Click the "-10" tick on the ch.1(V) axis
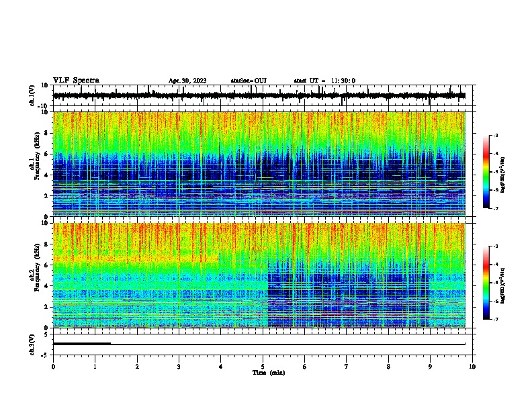This screenshot has width=532, height=411. pyautogui.click(x=44, y=106)
